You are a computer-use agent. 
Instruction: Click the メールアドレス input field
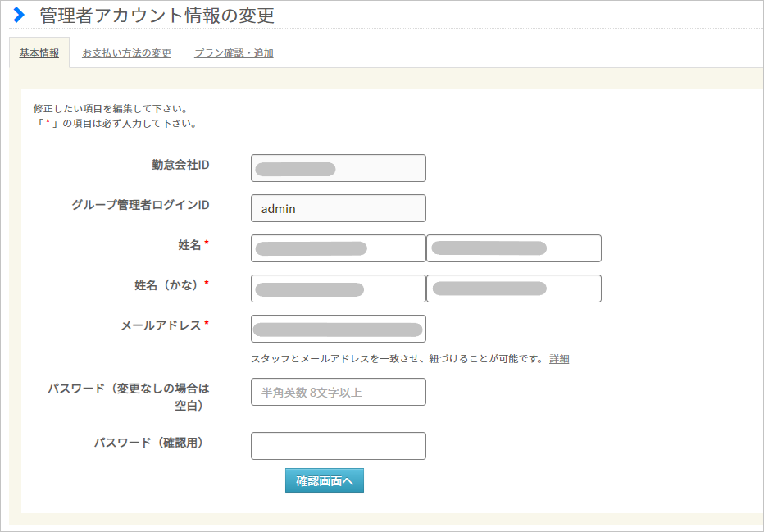point(338,329)
